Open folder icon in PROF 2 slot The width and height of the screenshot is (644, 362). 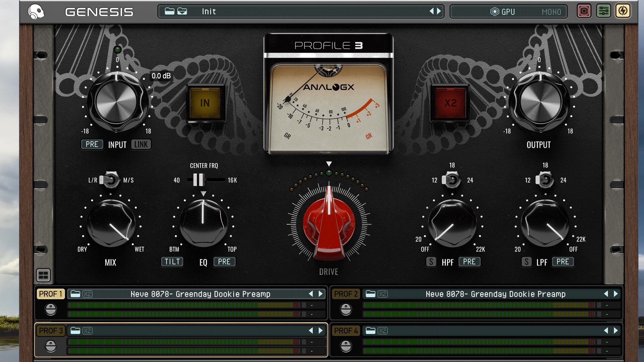[x=370, y=294]
